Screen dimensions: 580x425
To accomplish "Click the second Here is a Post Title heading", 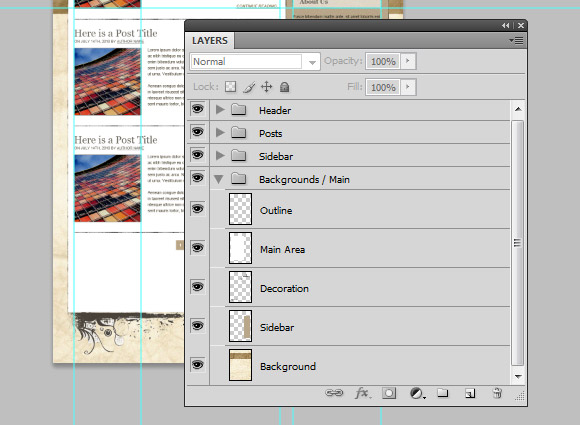I will 116,140.
